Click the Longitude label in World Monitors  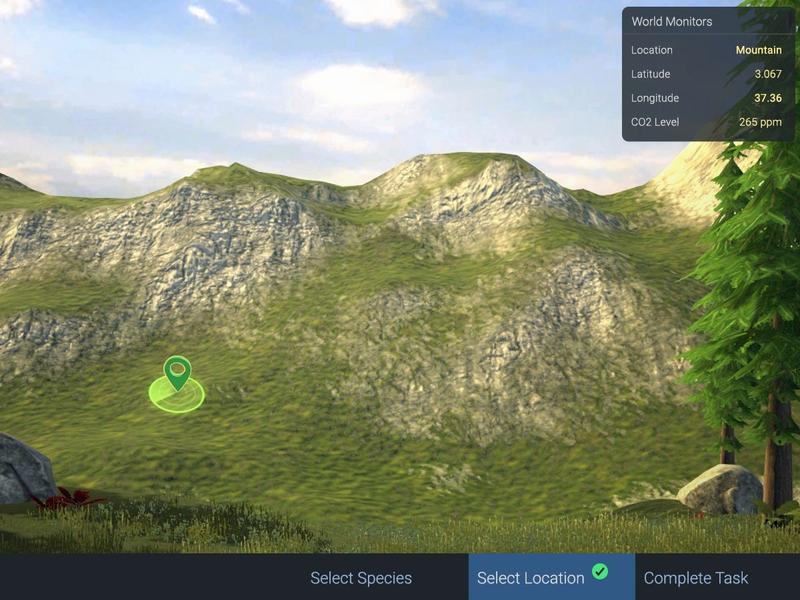(x=655, y=98)
